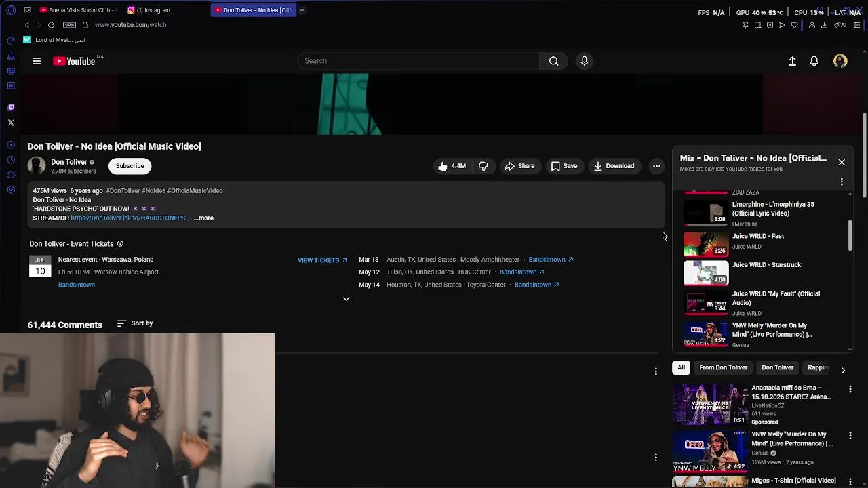Open options for sponsored Anastacia video
Viewport: 868px width, 488px height.
850,389
